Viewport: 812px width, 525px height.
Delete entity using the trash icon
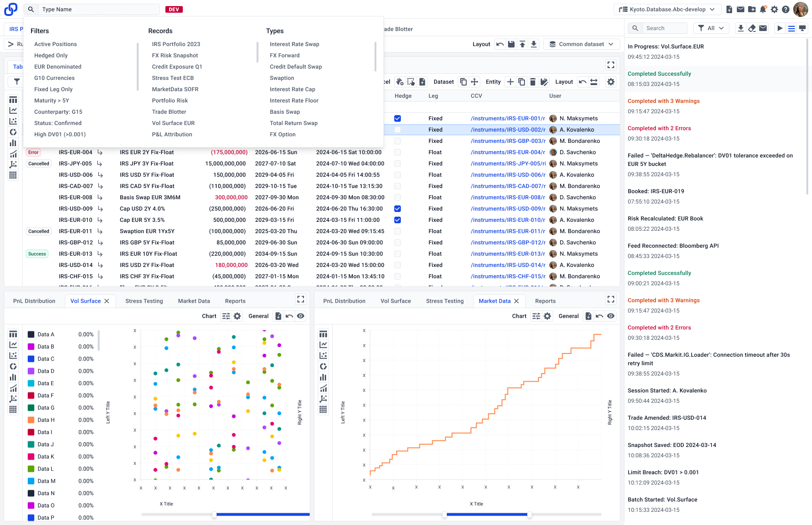point(533,82)
